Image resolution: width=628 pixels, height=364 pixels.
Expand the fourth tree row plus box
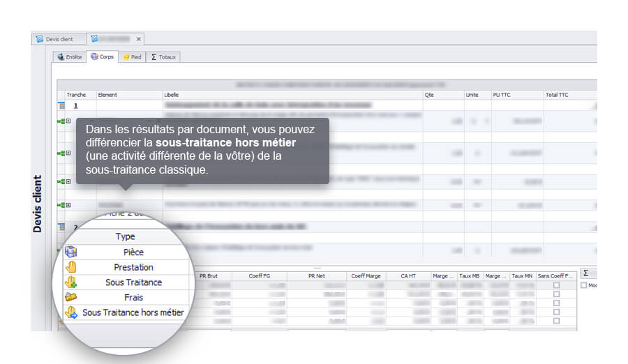coord(68,205)
